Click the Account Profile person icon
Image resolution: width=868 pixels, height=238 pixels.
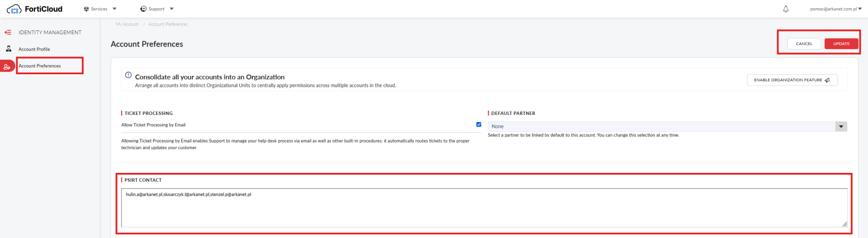9,49
